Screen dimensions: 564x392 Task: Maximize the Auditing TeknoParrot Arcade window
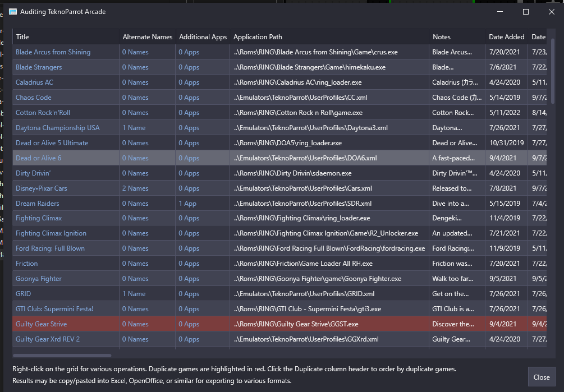click(525, 12)
